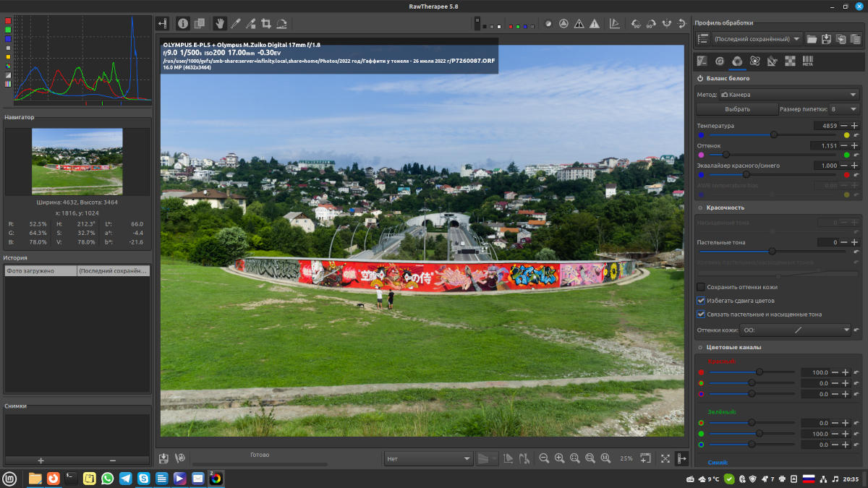Toggle right panel visibility button
The height and width of the screenshot is (488, 868).
pos(681,458)
